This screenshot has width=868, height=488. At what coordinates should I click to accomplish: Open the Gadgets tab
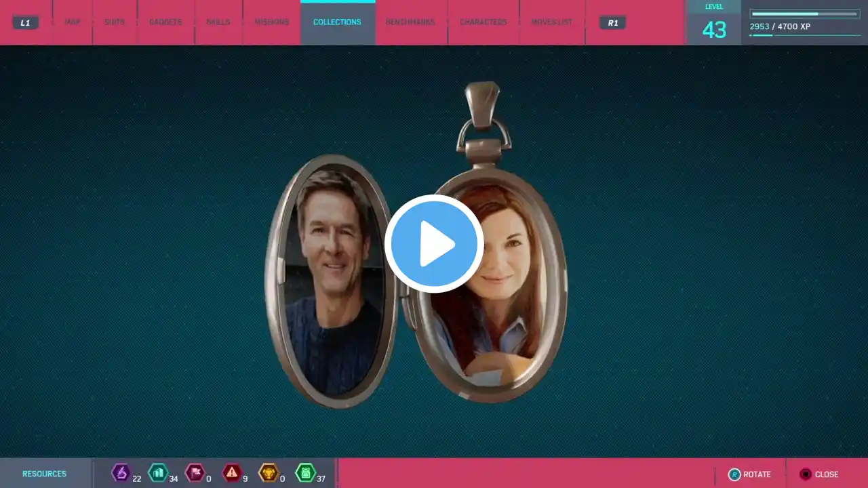tap(165, 22)
